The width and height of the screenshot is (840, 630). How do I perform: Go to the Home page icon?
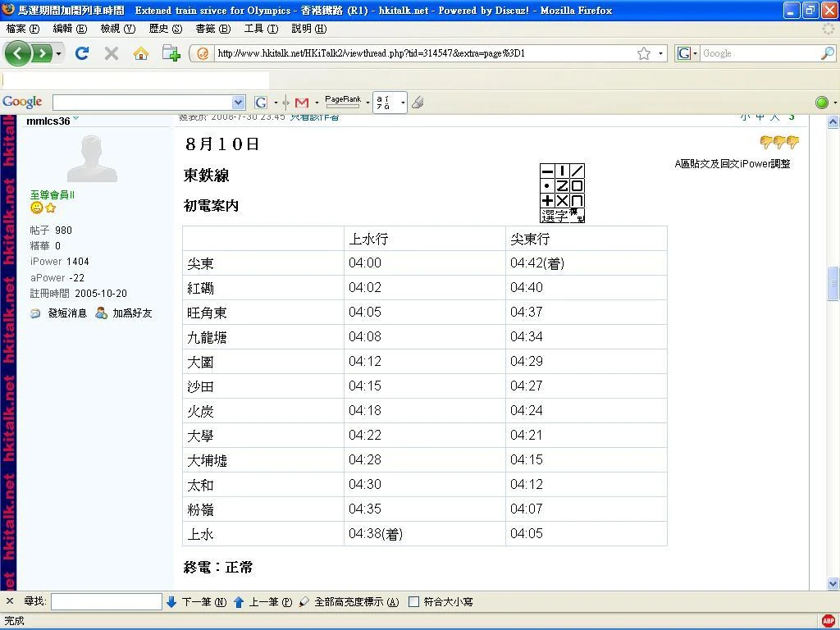141,53
